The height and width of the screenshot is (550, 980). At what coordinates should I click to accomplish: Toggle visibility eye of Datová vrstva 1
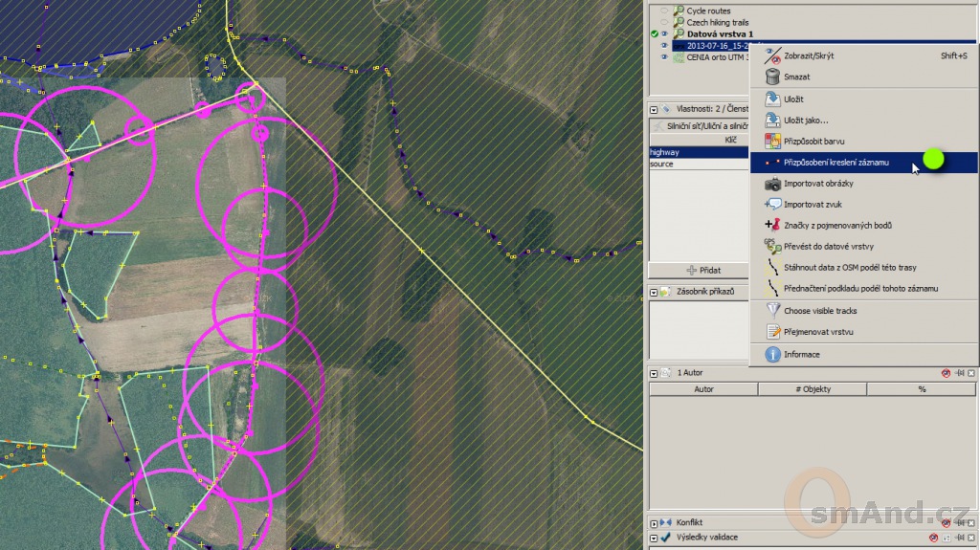coord(664,33)
